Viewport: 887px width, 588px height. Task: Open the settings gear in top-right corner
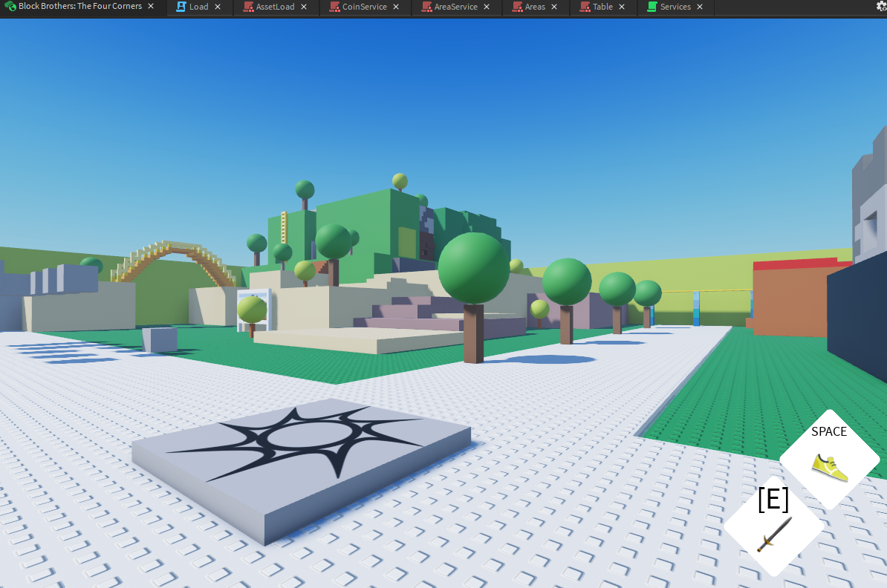coord(881,7)
